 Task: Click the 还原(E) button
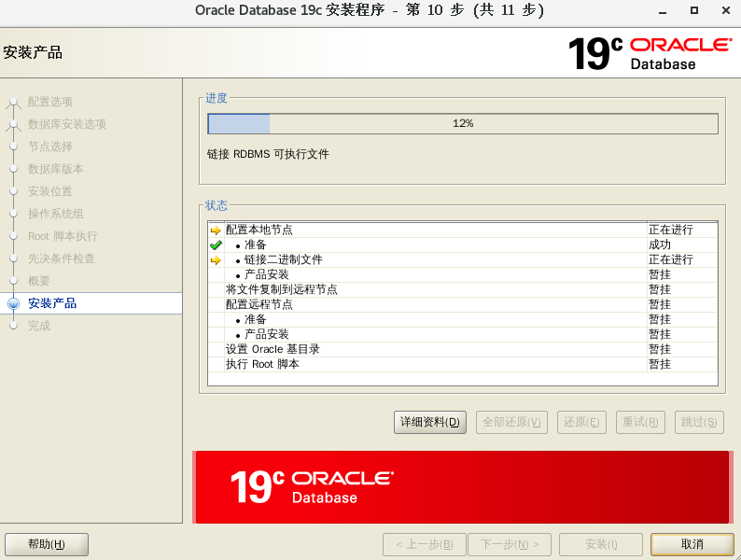pos(581,422)
